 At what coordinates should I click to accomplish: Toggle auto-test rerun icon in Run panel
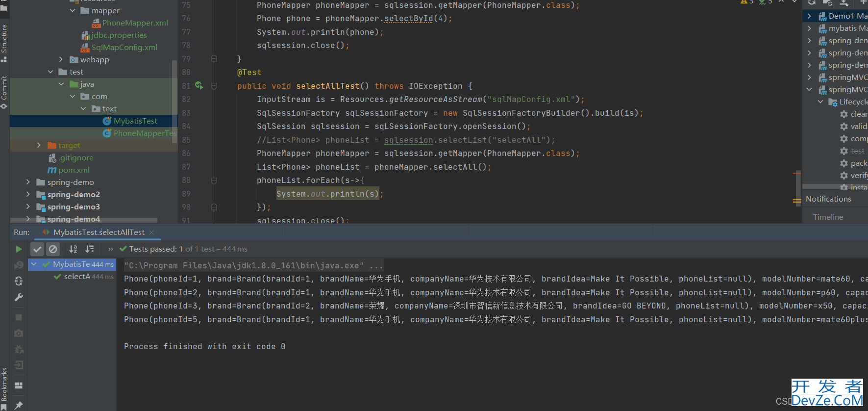(x=19, y=281)
